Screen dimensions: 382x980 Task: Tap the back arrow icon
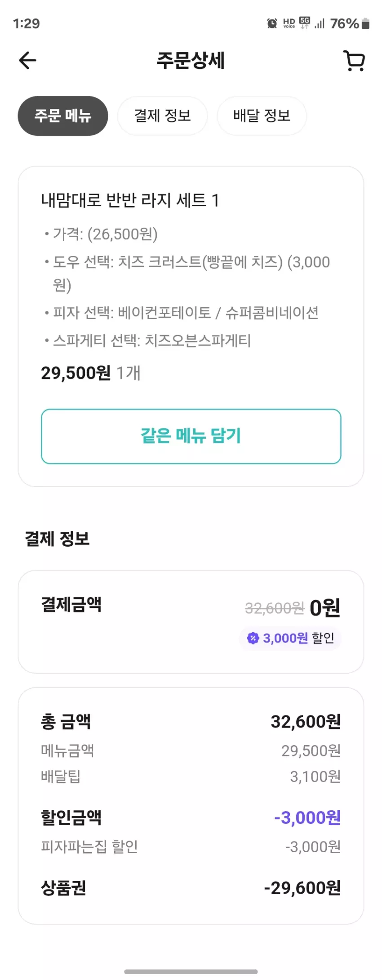point(27,61)
